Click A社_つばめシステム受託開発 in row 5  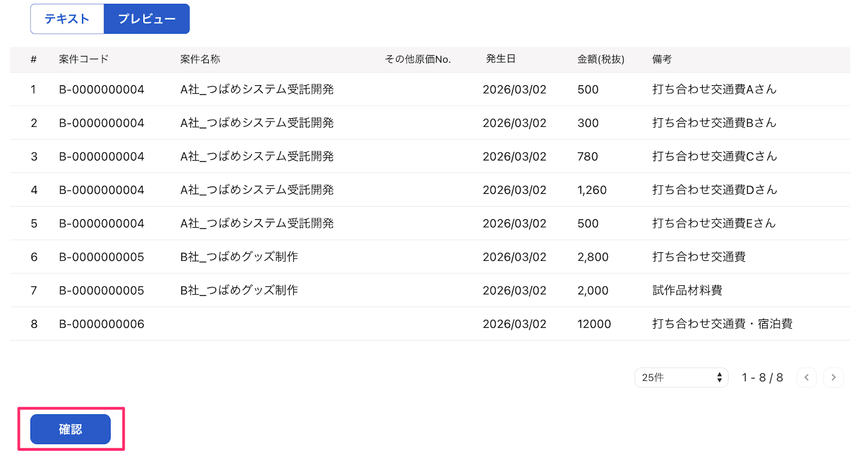pos(257,223)
